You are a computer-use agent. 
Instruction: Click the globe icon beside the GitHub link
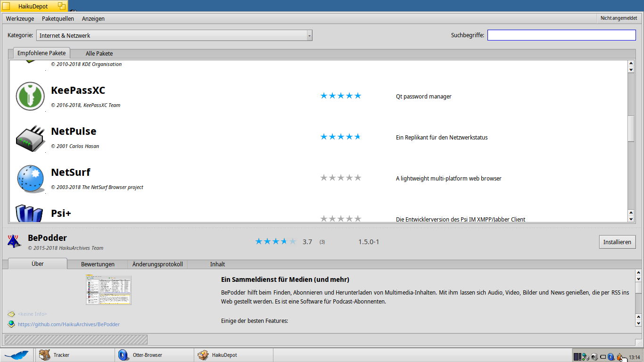[11, 324]
